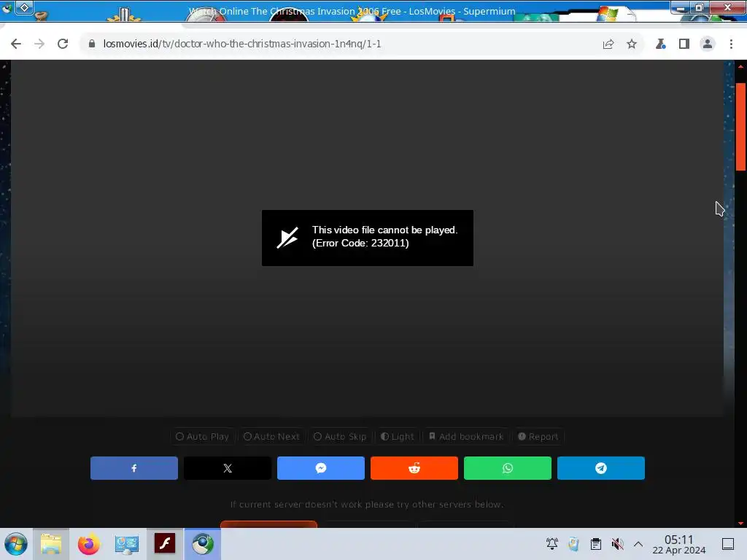
Task: Click the video error message box
Action: pyautogui.click(x=368, y=238)
